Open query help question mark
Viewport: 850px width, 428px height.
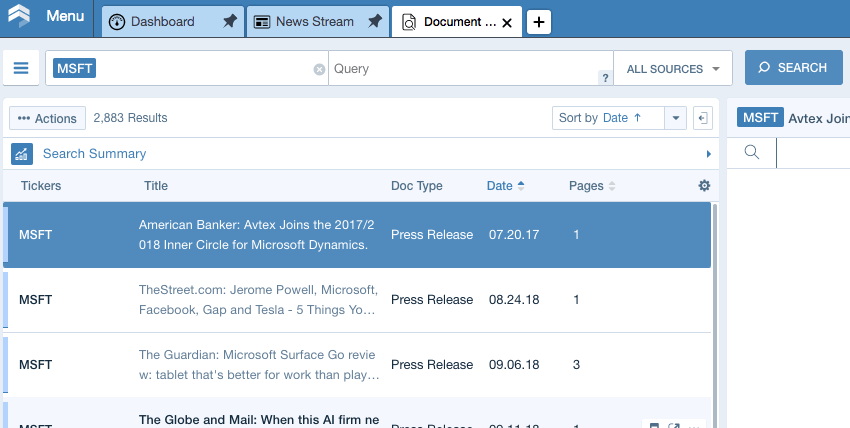click(x=605, y=78)
